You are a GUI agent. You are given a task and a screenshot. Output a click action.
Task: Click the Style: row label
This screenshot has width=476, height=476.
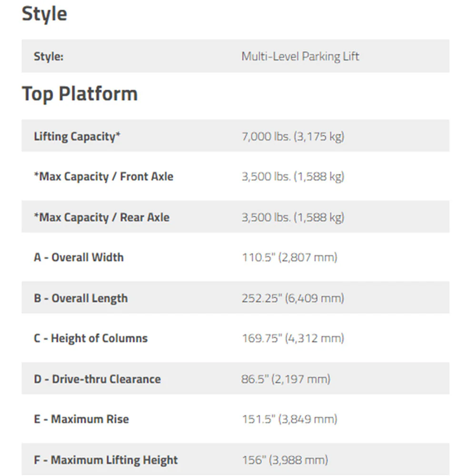pyautogui.click(x=49, y=57)
